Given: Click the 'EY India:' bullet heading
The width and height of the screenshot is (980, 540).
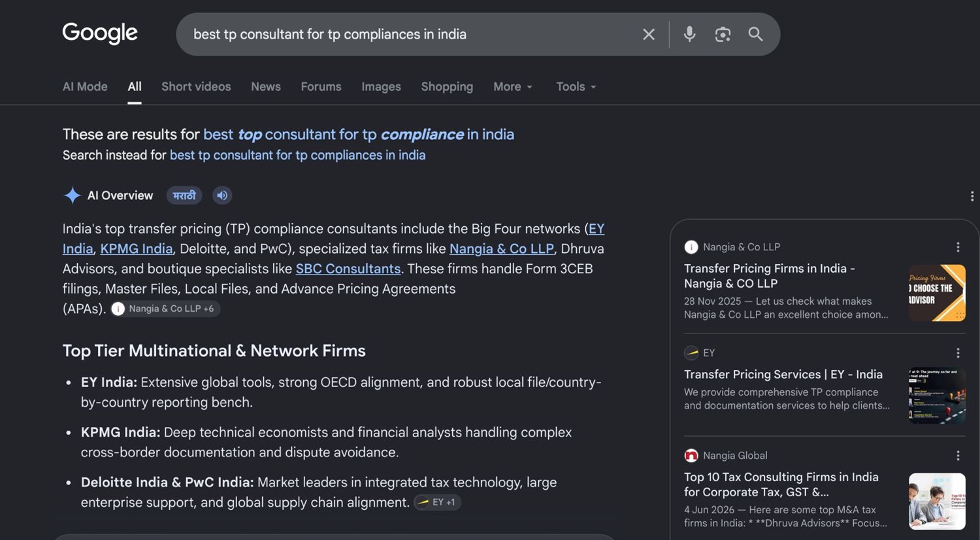Looking at the screenshot, I should (109, 382).
